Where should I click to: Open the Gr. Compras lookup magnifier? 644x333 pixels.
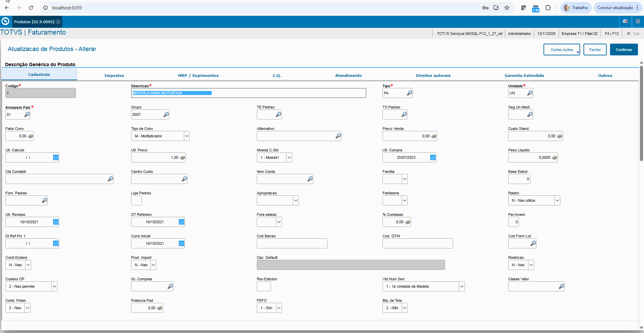170,286
